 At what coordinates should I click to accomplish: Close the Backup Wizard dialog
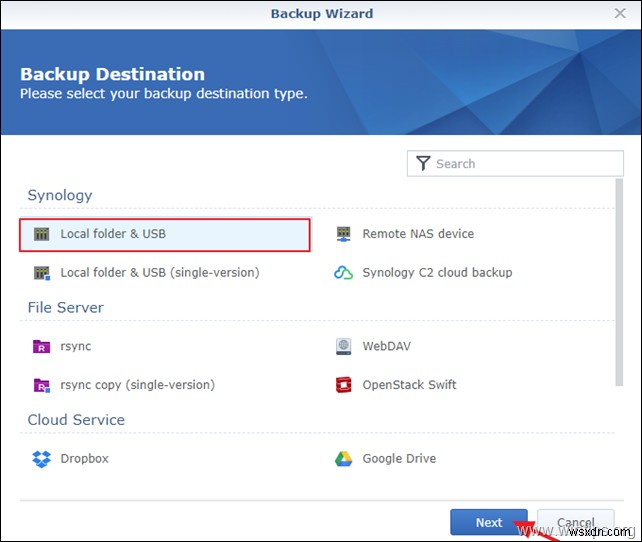(x=620, y=13)
